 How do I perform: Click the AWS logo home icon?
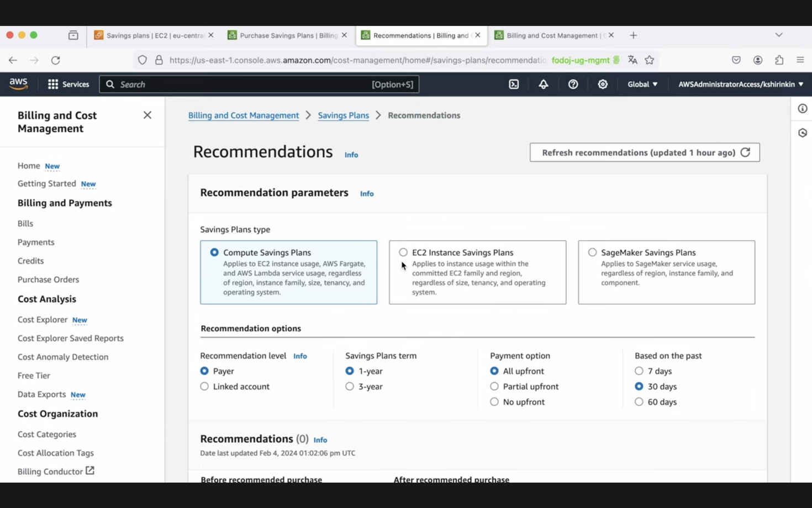18,84
